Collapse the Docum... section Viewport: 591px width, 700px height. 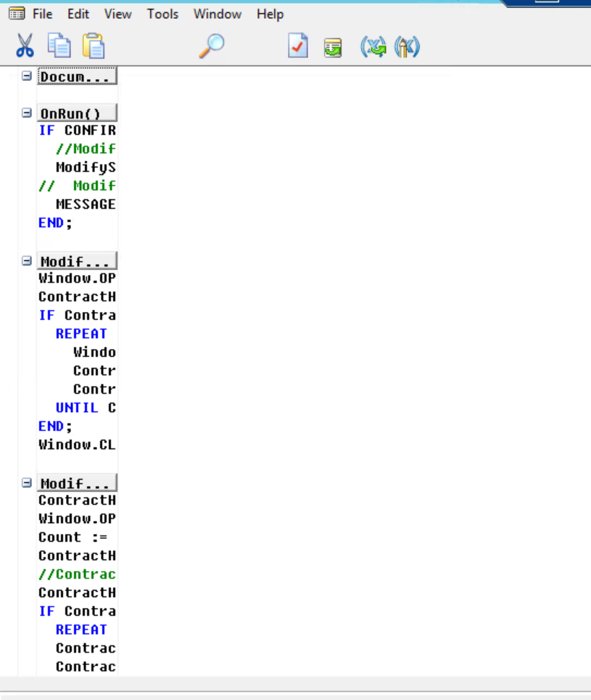(x=27, y=76)
